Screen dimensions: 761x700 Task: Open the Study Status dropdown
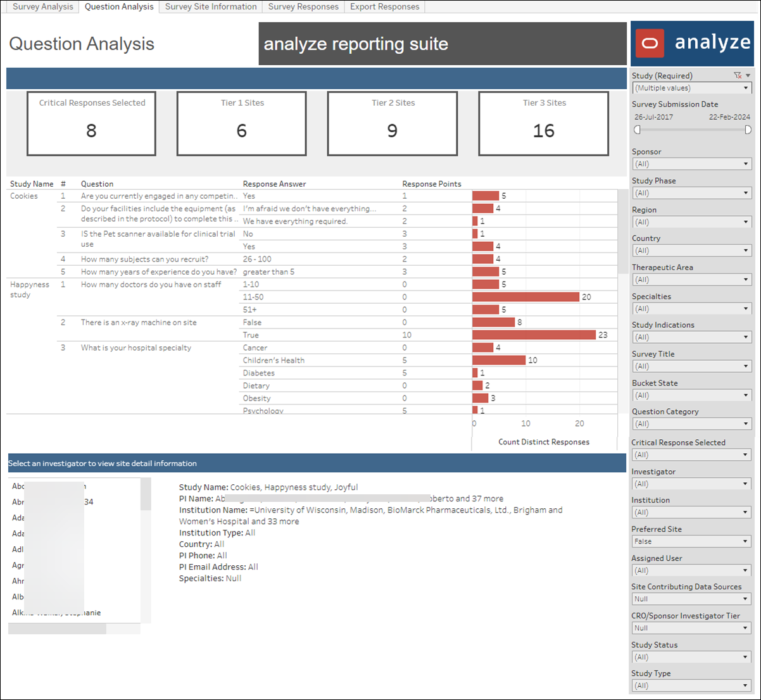(692, 658)
